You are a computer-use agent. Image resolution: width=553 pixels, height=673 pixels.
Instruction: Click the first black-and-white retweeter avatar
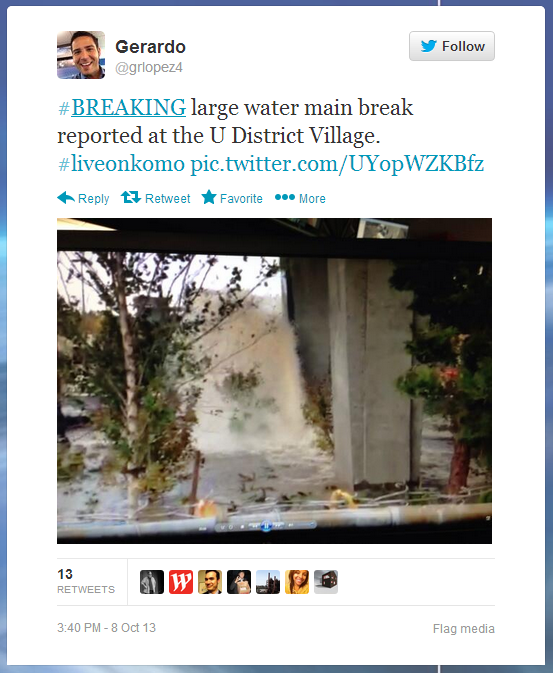152,582
